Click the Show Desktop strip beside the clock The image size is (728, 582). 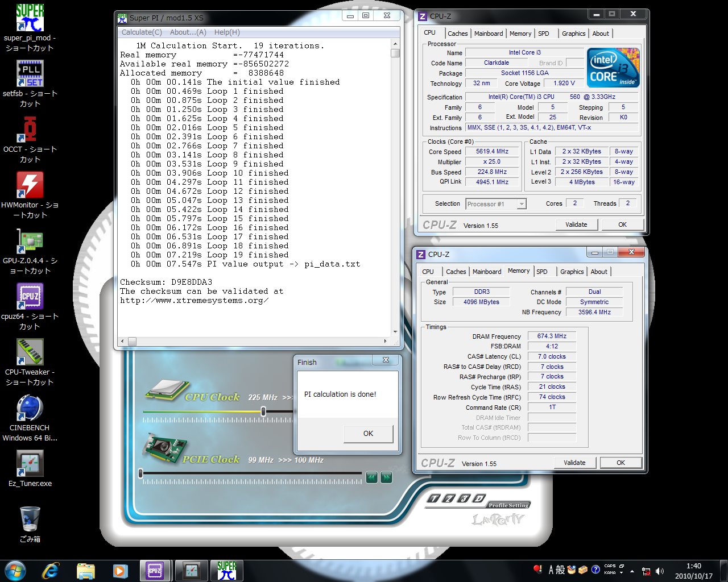[x=723, y=571]
